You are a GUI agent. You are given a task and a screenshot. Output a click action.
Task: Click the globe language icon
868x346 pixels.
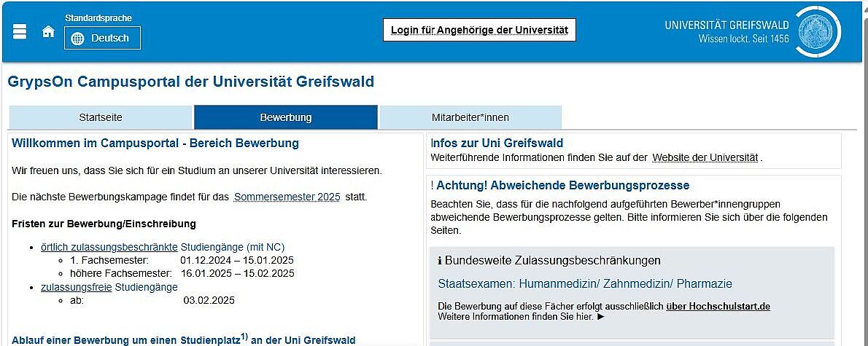[x=78, y=38]
